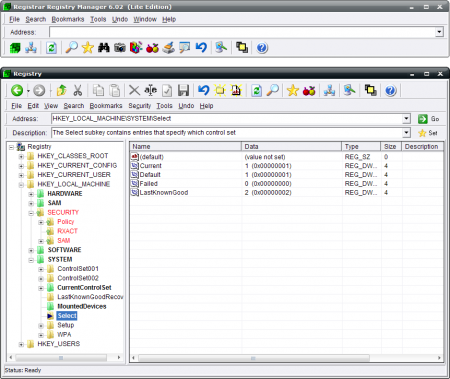
Task: Open the Bookmarks menu in top window
Action: coord(68,19)
